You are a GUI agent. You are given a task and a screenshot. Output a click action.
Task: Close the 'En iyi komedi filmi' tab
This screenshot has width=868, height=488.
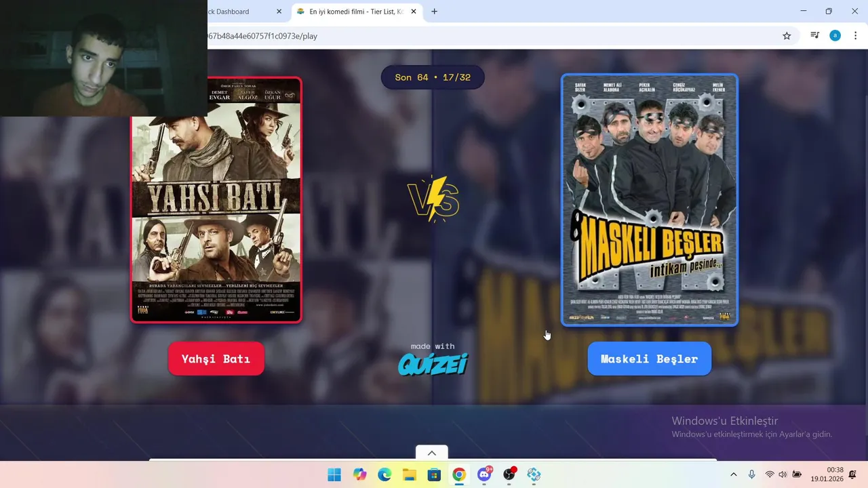[x=414, y=12]
